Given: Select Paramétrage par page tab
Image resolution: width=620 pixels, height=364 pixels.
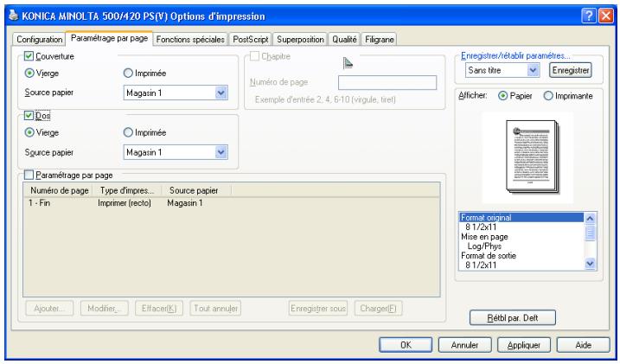Looking at the screenshot, I should pyautogui.click(x=109, y=38).
